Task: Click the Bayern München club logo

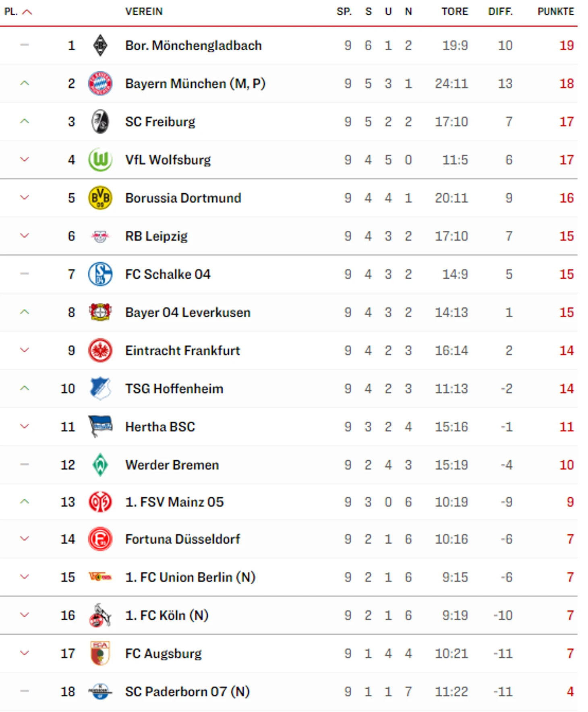Action: pos(100,83)
